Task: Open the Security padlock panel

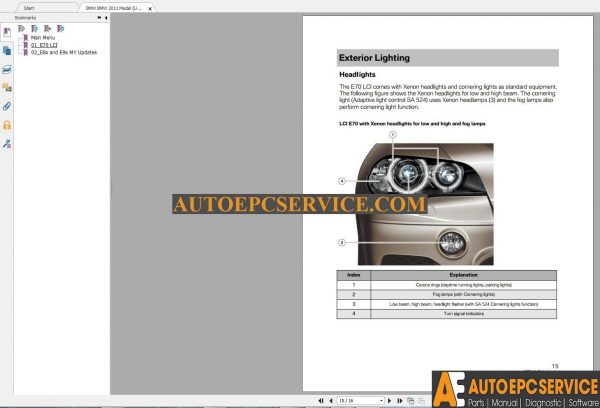Action: (7, 125)
